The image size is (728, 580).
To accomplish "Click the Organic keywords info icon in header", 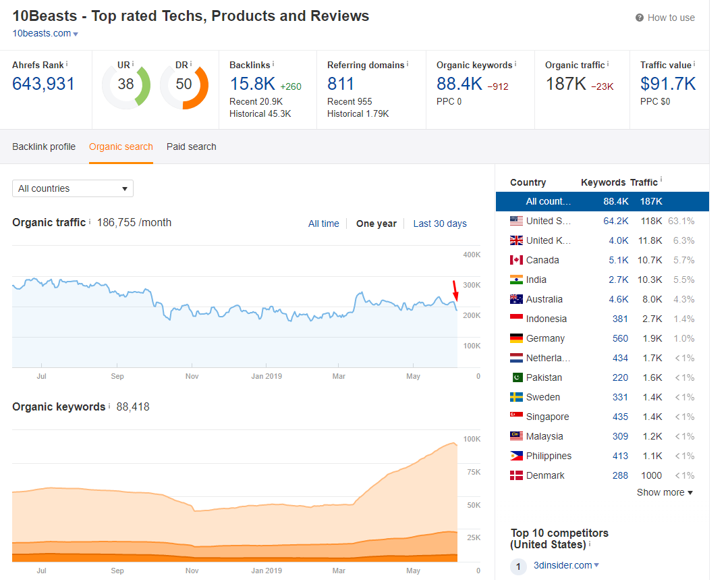I will 515,63.
